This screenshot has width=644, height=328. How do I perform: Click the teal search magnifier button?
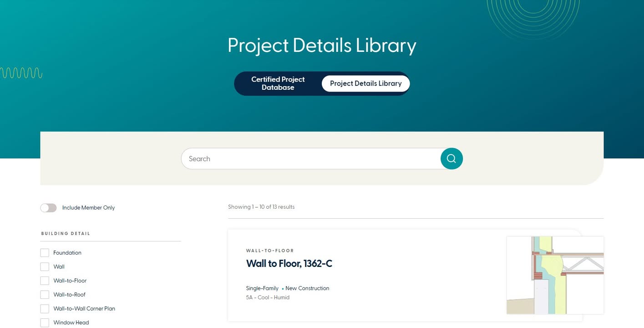point(451,159)
